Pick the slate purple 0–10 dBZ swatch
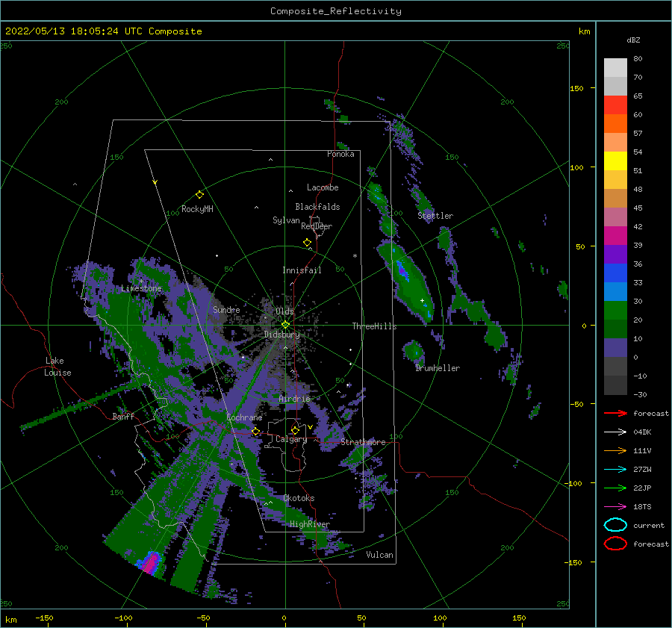This screenshot has height=628, width=672. click(615, 348)
